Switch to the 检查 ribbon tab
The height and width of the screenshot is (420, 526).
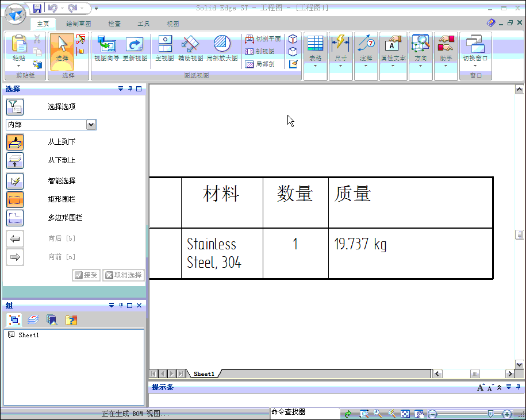pyautogui.click(x=114, y=24)
